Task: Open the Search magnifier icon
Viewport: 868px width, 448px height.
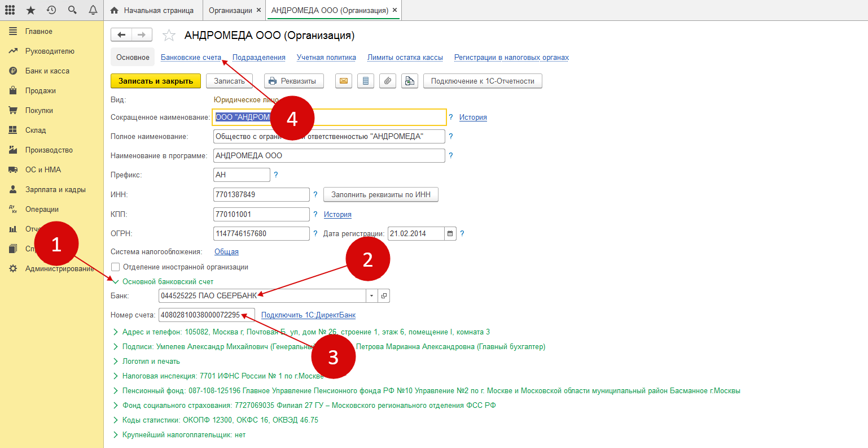Action: (72, 10)
